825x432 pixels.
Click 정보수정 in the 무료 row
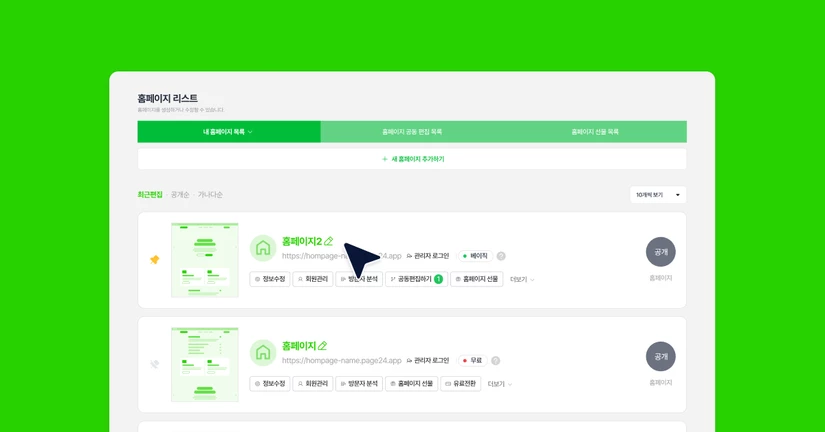coord(270,384)
